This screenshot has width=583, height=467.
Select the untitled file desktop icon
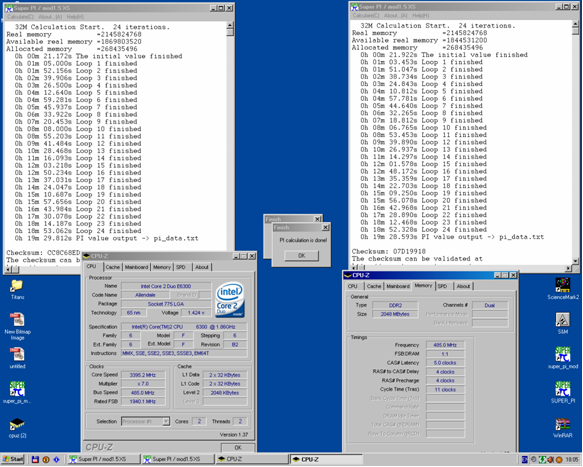click(17, 358)
